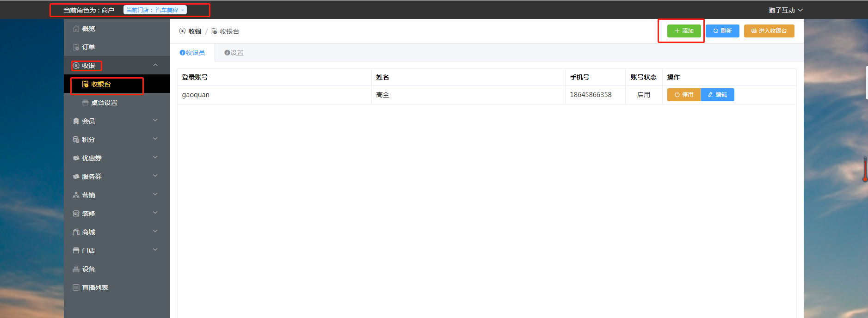Click the 设备 device printer icon
The image size is (868, 318).
pyautogui.click(x=76, y=269)
